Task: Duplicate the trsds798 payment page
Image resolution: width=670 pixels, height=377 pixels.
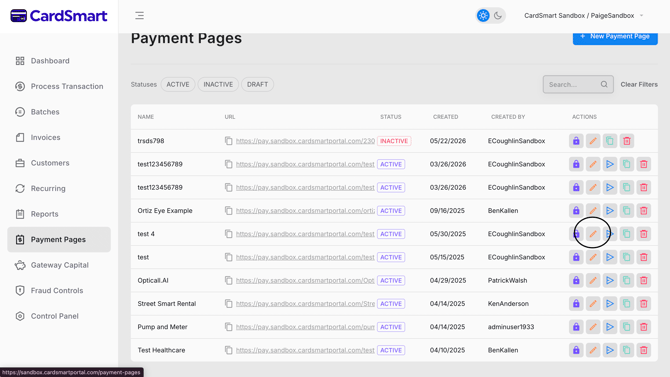Action: [610, 141]
